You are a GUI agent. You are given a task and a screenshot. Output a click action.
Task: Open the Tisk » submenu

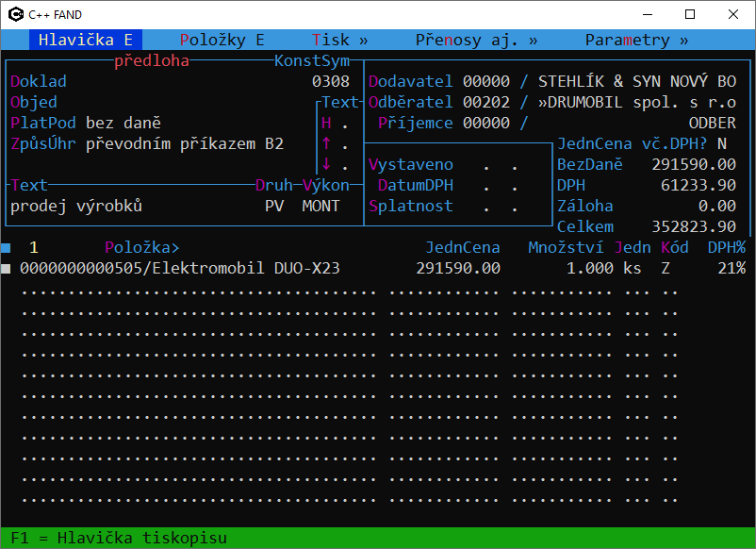tap(339, 40)
